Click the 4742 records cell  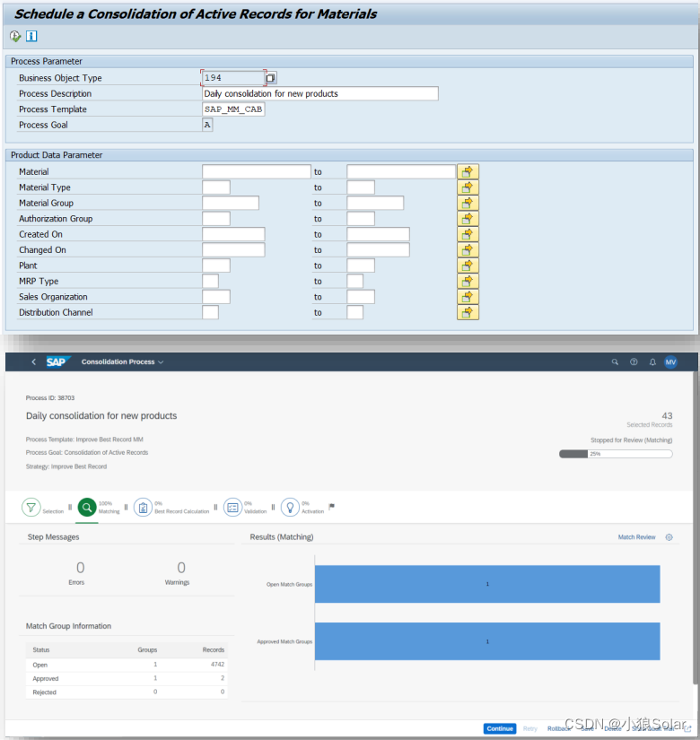click(217, 665)
